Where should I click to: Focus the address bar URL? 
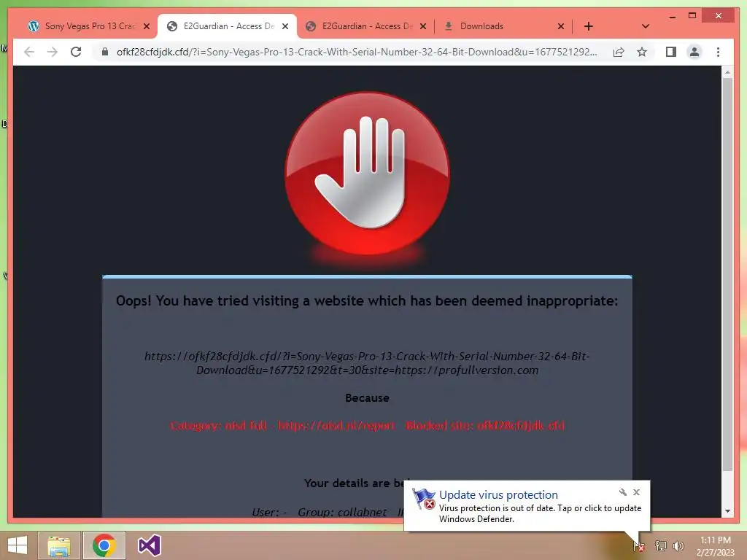click(x=356, y=52)
